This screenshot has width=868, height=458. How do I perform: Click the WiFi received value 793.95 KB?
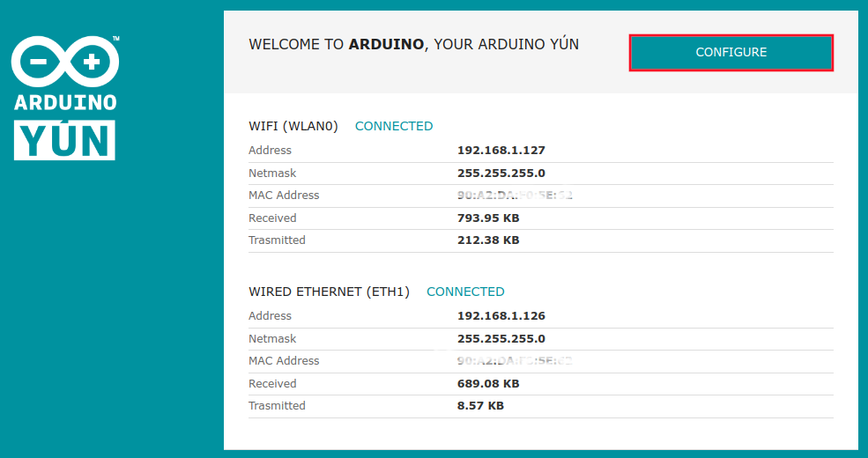487,218
